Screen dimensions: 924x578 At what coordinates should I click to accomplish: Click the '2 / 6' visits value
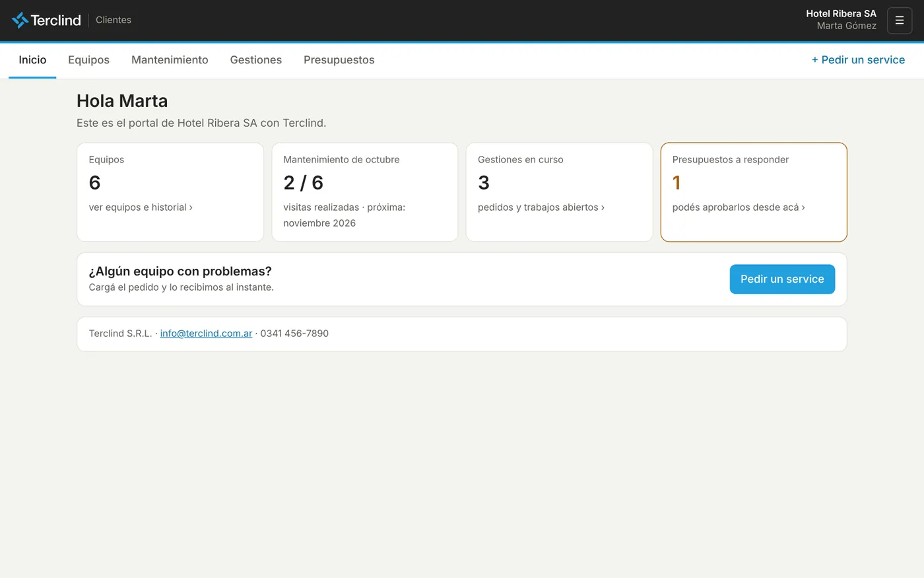coord(304,182)
